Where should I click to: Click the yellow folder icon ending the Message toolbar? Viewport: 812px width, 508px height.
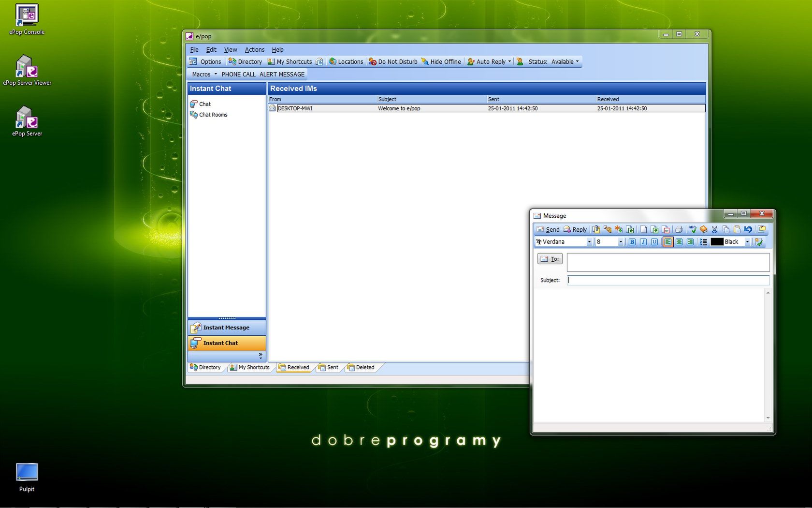[x=762, y=229]
